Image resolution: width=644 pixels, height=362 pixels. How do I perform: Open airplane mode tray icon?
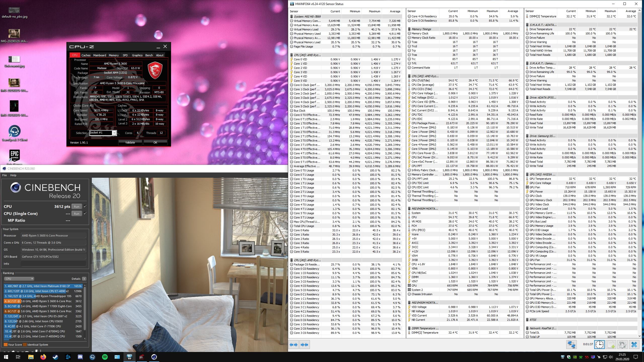pyautogui.click(x=599, y=357)
